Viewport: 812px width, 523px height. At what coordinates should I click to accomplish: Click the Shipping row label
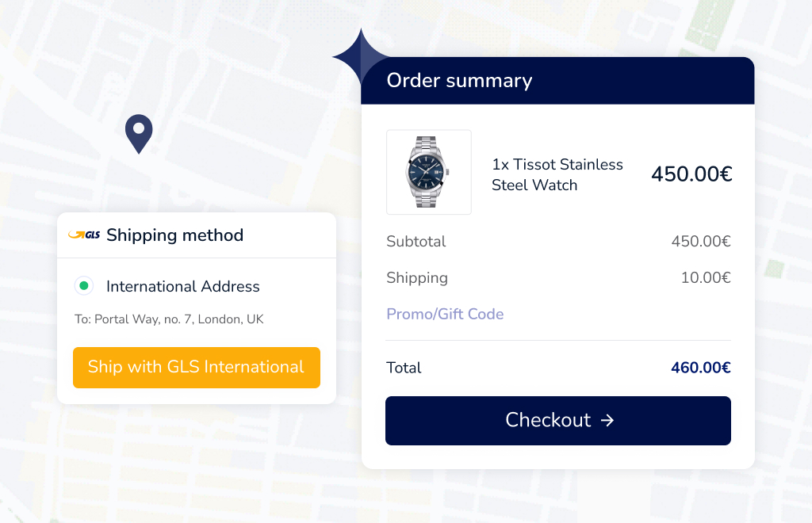[x=417, y=277]
